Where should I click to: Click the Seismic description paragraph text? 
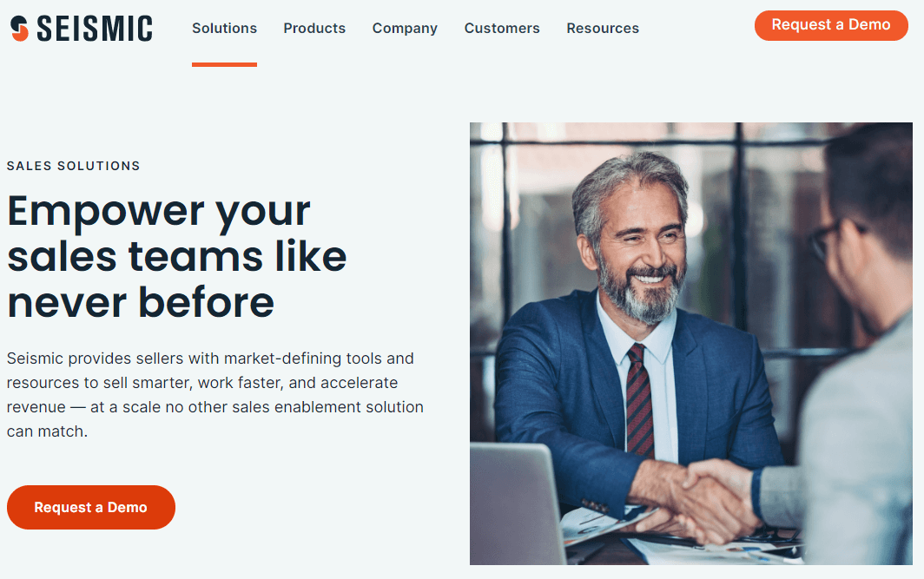pos(215,395)
